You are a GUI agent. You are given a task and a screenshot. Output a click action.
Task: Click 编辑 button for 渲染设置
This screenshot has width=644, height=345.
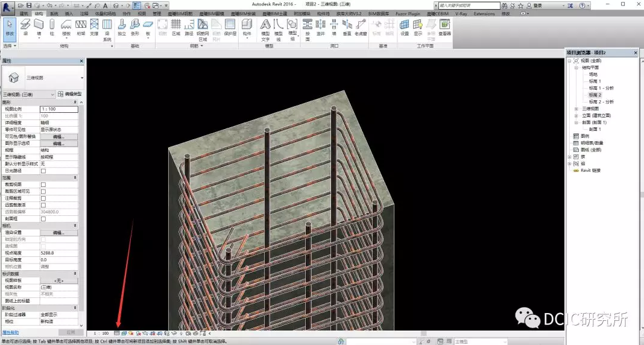[58, 232]
